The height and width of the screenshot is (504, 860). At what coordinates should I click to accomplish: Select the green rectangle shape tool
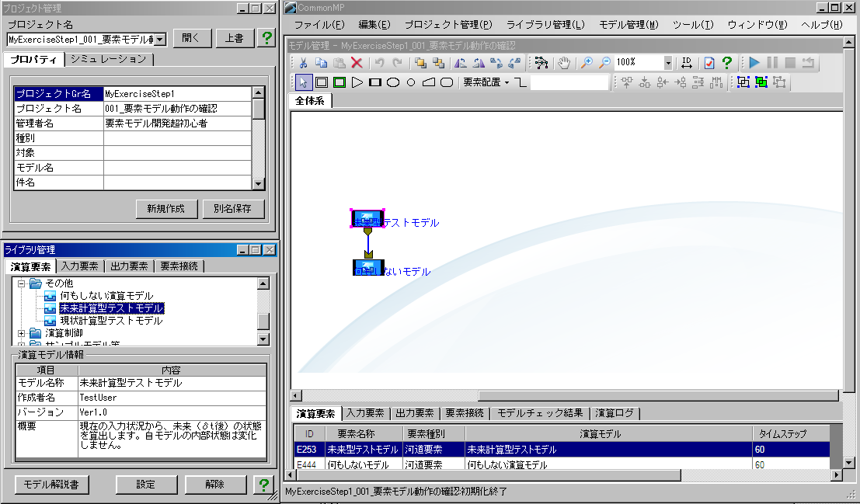tap(339, 82)
